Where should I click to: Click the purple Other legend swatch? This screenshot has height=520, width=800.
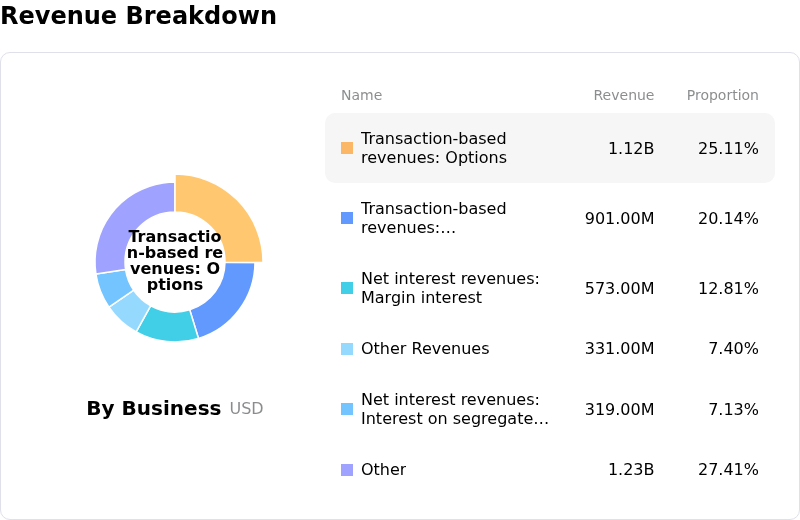point(347,470)
